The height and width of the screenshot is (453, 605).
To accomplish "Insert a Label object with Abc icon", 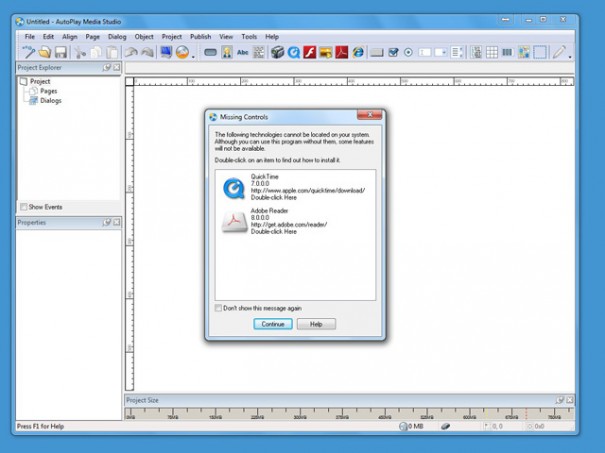I will pyautogui.click(x=243, y=52).
